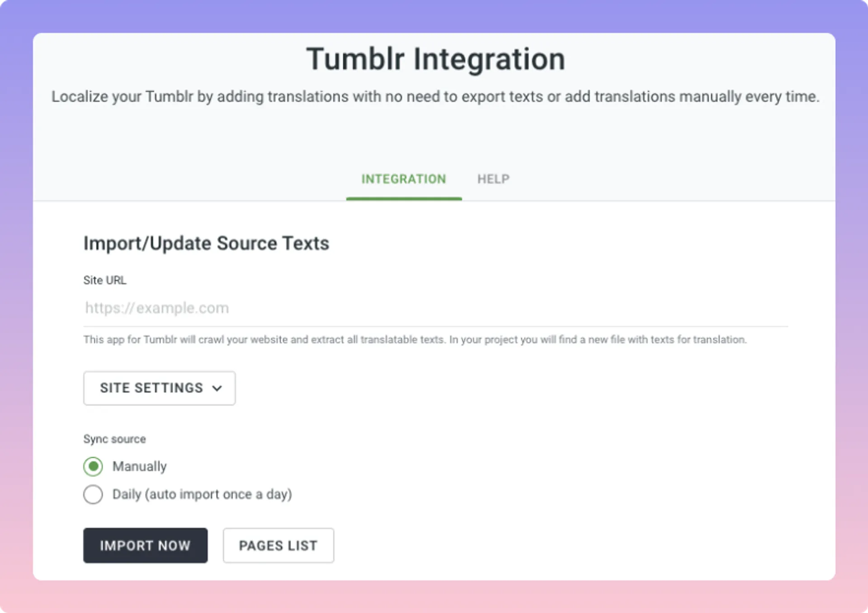868x613 pixels.
Task: Click the crawl website description text
Action: [415, 340]
